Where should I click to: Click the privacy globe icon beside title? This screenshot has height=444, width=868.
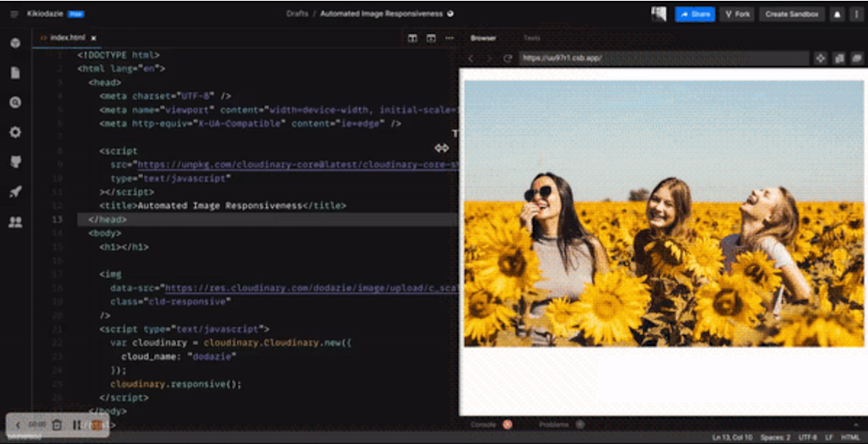tap(450, 14)
